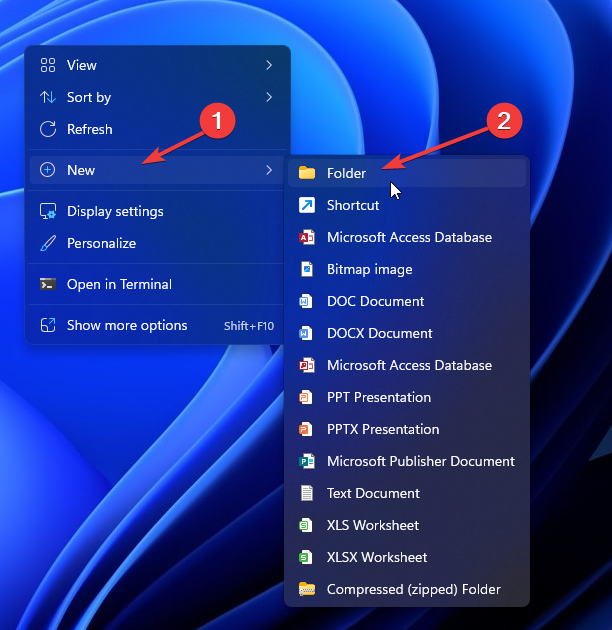Click the PPTX Presentation icon
The width and height of the screenshot is (612, 630).
(x=306, y=429)
